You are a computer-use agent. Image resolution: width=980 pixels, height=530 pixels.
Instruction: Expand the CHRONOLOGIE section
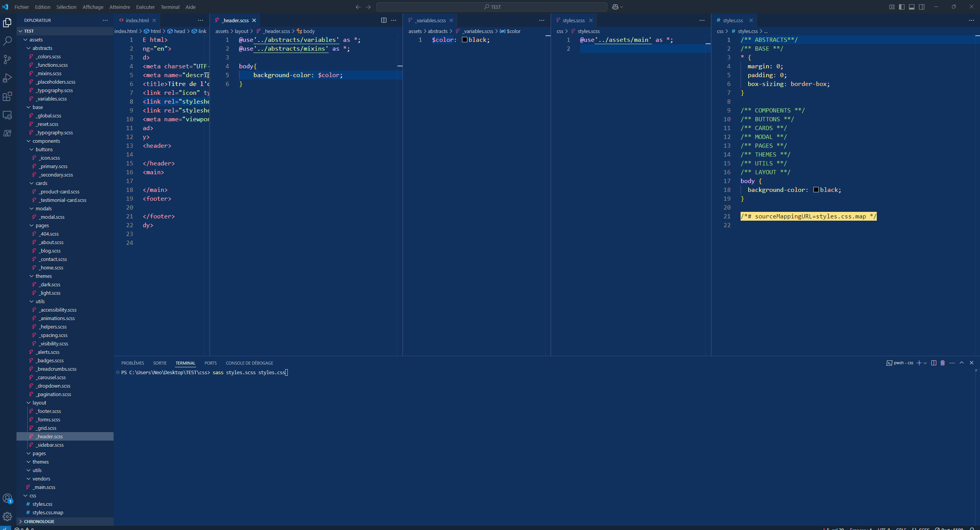click(39, 522)
